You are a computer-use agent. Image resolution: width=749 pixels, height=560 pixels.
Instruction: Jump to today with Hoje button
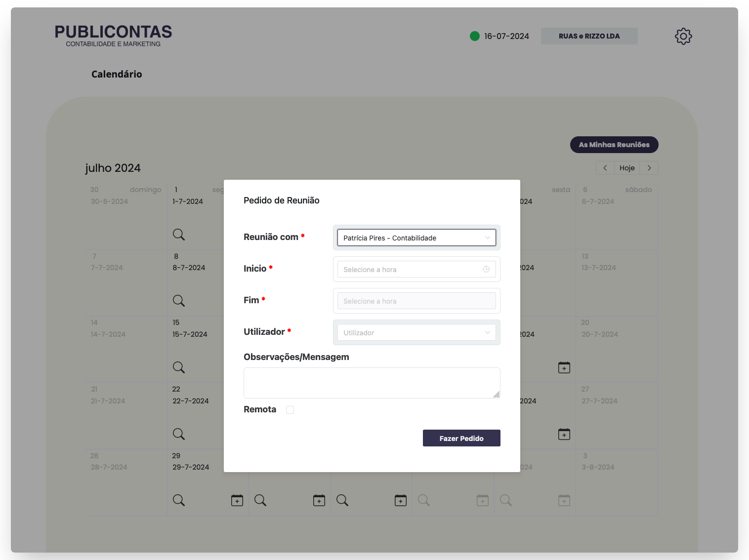pos(627,168)
